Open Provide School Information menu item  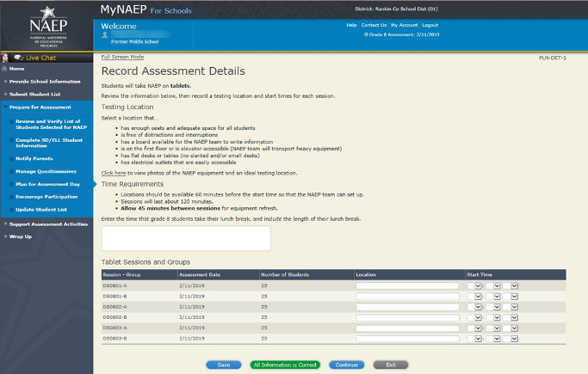pos(43,81)
